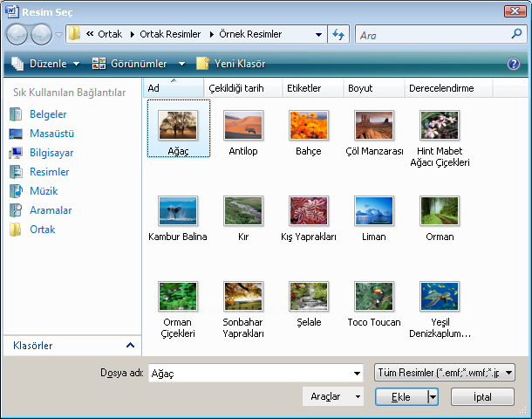Image resolution: width=532 pixels, height=419 pixels.
Task: Open the Araçlar tools dropdown
Action: 333,396
